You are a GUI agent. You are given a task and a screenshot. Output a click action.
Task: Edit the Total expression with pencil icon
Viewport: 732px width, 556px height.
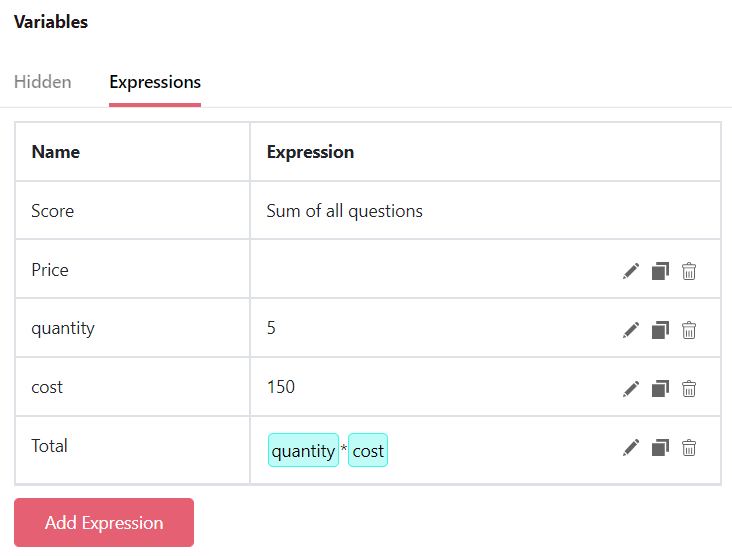point(631,448)
